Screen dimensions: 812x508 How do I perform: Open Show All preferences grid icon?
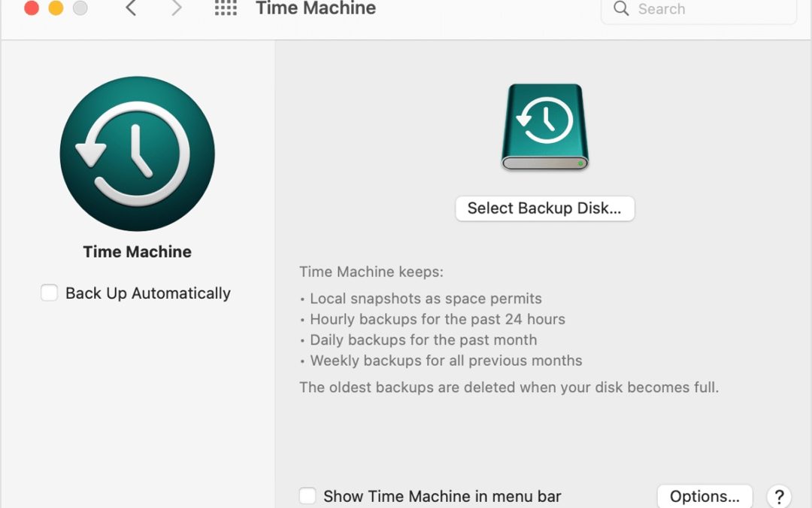pos(224,8)
